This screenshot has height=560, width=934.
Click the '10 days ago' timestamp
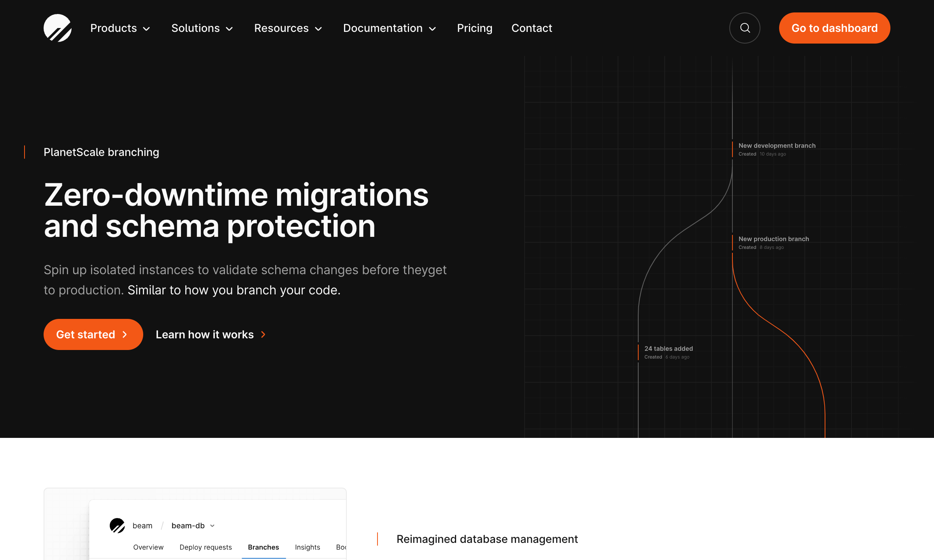773,154
